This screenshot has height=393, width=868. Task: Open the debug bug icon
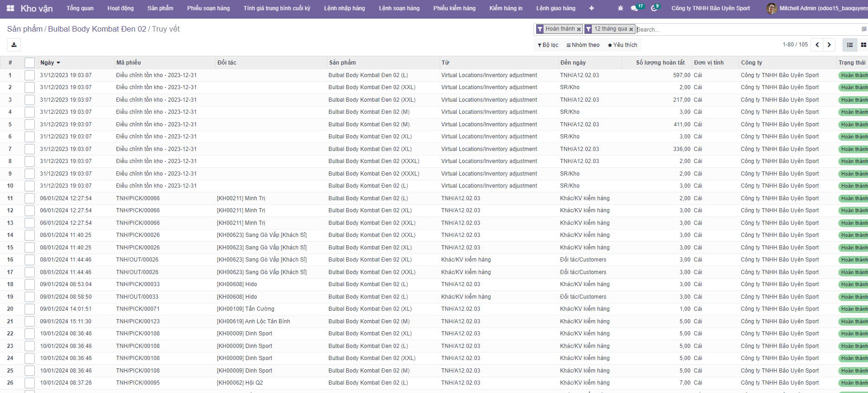click(x=621, y=8)
